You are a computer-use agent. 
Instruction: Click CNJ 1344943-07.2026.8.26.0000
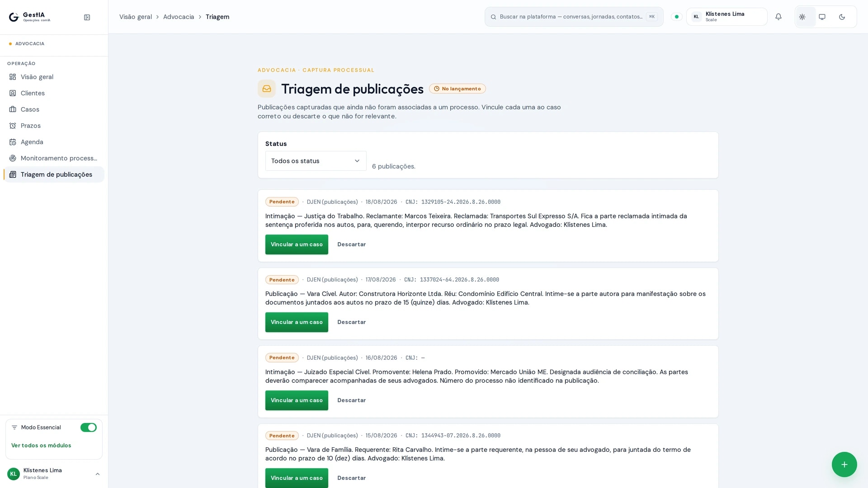(453, 436)
